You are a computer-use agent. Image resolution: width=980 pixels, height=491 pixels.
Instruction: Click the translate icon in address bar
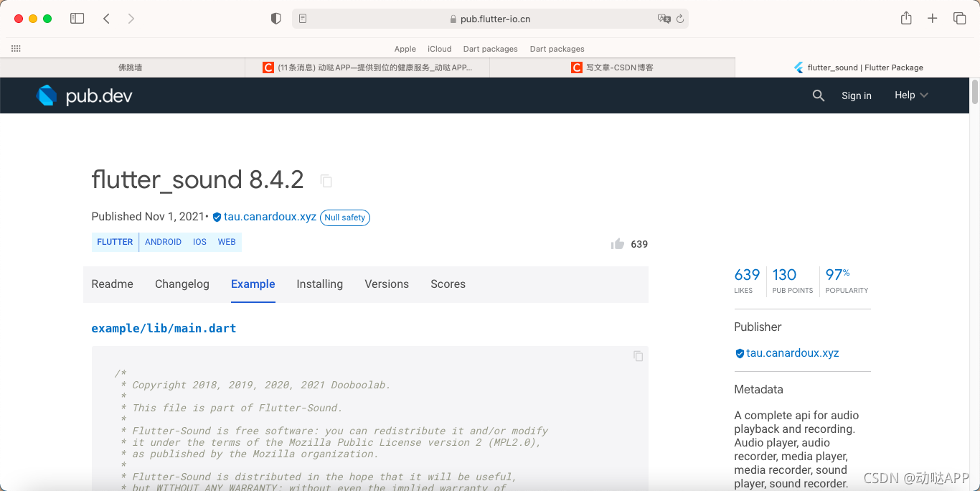664,19
